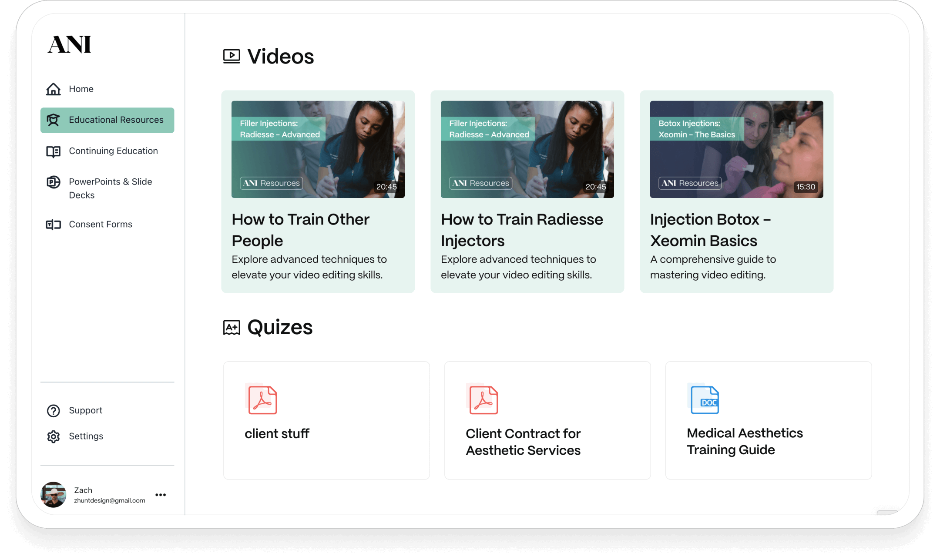Select Consent Forms menu item

[x=101, y=225]
